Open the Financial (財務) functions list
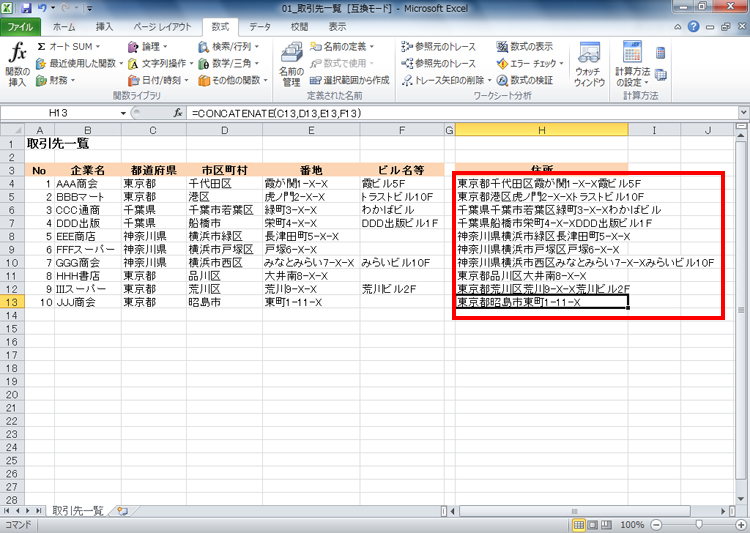The width and height of the screenshot is (750, 533). 55,80
